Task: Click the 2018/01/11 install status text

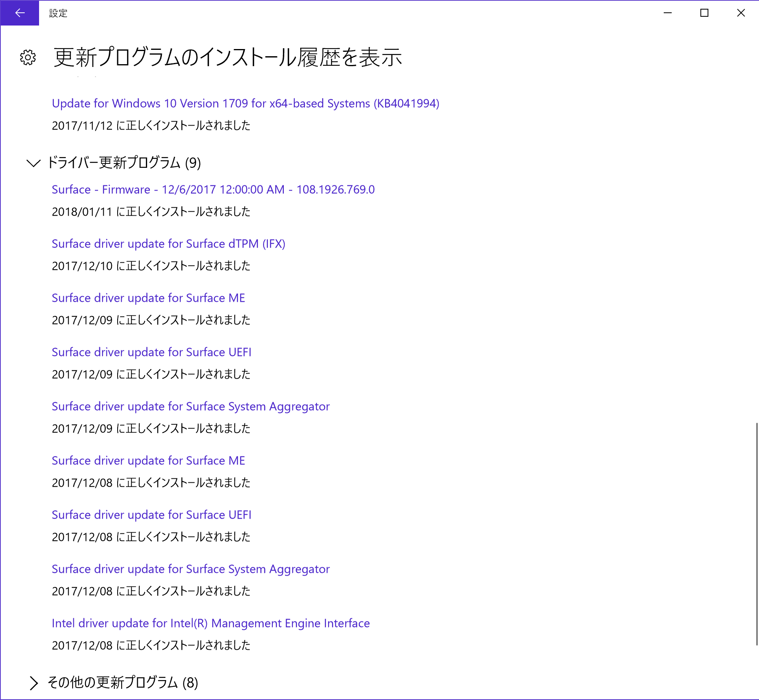Action: click(x=151, y=212)
